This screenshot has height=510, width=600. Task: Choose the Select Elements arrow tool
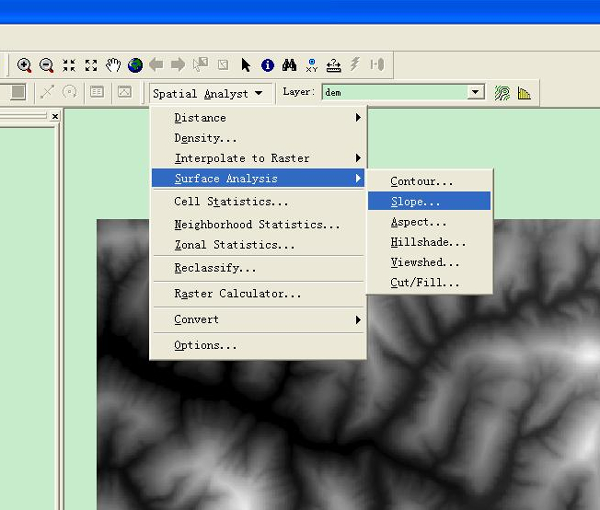click(x=246, y=65)
